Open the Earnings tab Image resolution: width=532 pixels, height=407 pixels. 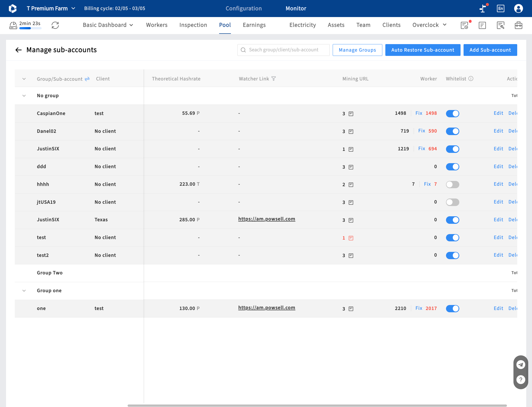(x=254, y=25)
